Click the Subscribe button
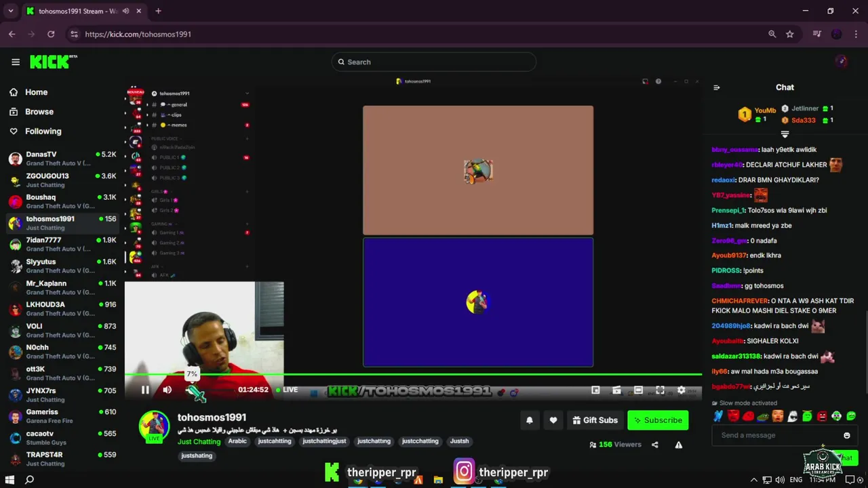The image size is (868, 488). [x=658, y=420]
